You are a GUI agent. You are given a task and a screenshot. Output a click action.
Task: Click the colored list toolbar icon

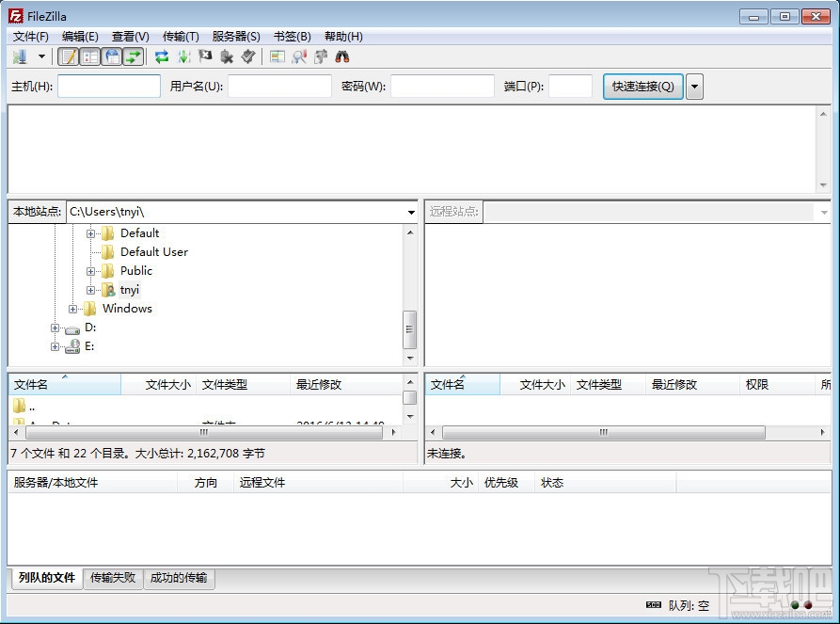[x=277, y=56]
